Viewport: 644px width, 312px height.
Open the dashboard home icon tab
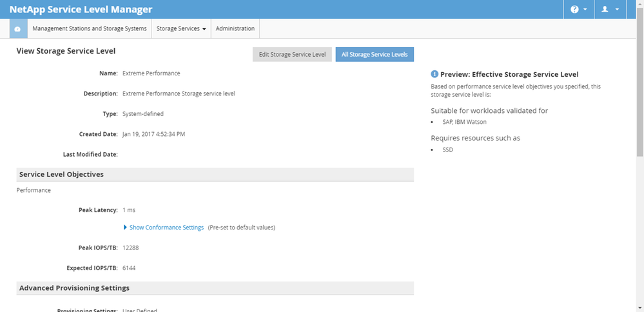click(x=17, y=29)
